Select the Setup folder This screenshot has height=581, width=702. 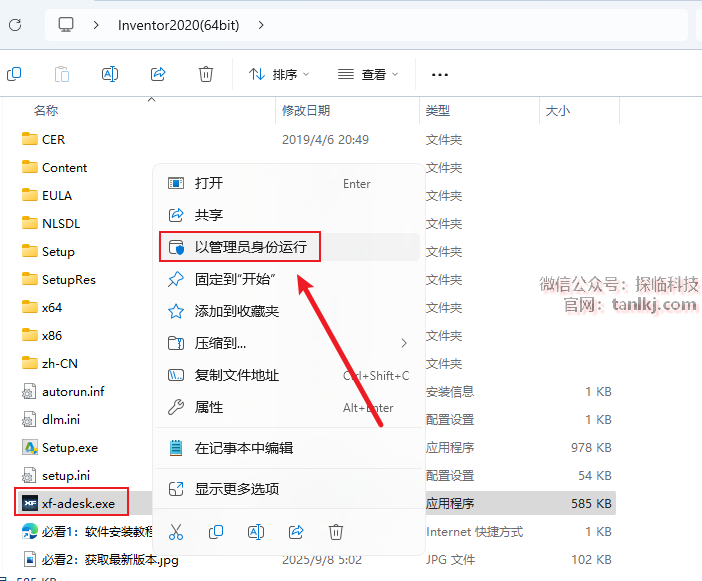click(48, 252)
